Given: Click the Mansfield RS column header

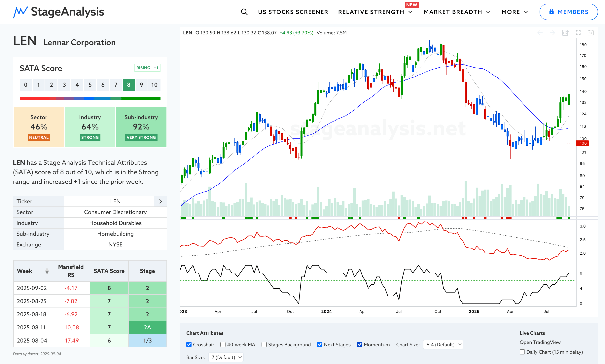Looking at the screenshot, I should (71, 271).
